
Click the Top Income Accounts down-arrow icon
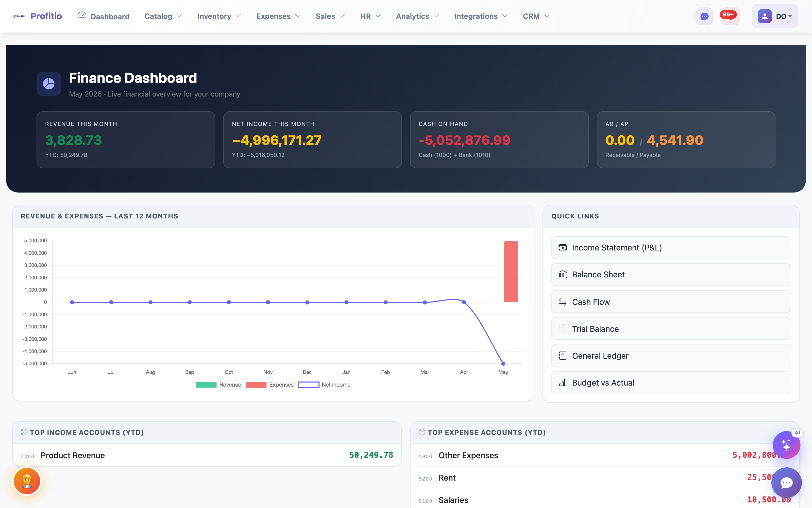[x=24, y=432]
